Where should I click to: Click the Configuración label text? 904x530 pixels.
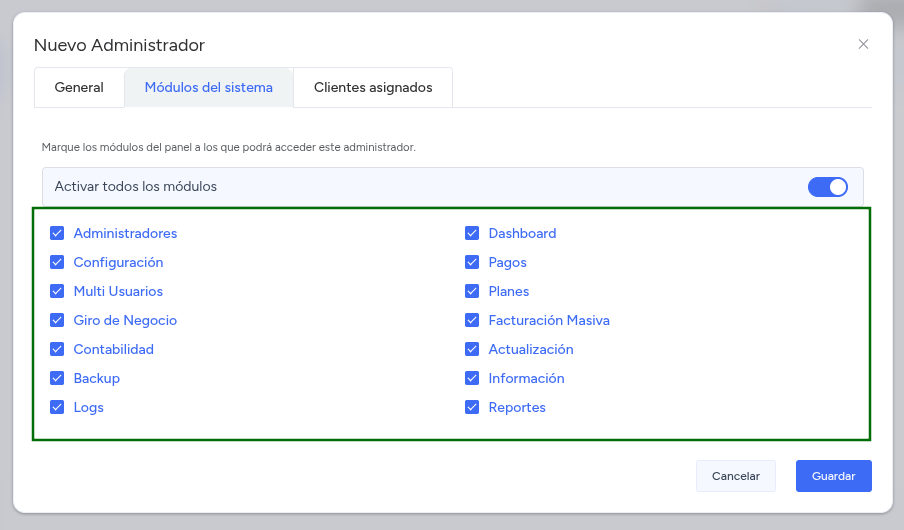[x=118, y=262]
